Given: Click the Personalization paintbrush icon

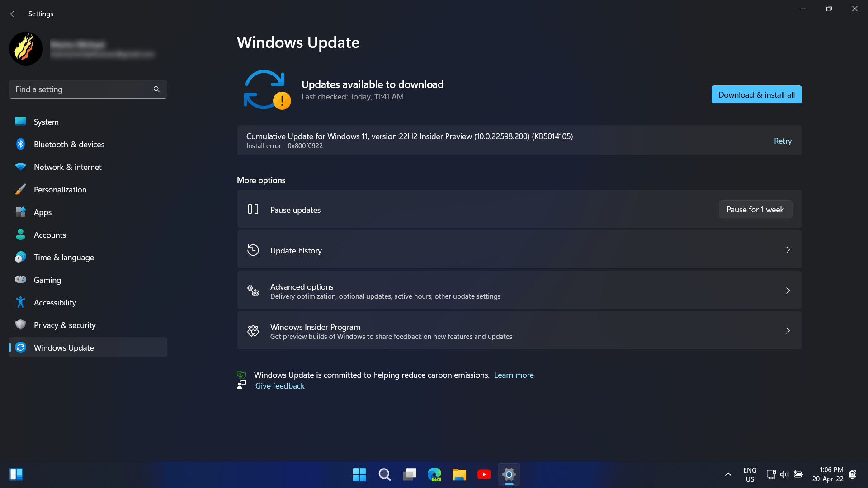Looking at the screenshot, I should coord(20,189).
